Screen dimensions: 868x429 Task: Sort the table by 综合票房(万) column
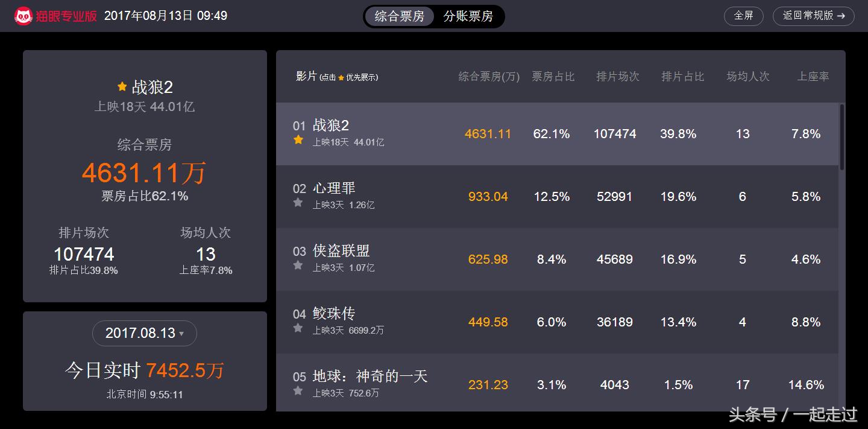point(488,77)
